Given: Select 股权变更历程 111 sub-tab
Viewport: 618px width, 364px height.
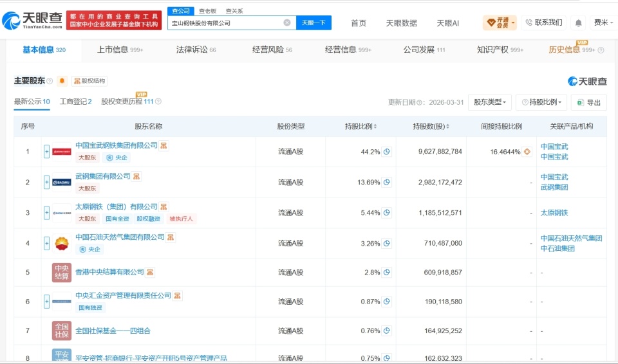Looking at the screenshot, I should point(127,102).
